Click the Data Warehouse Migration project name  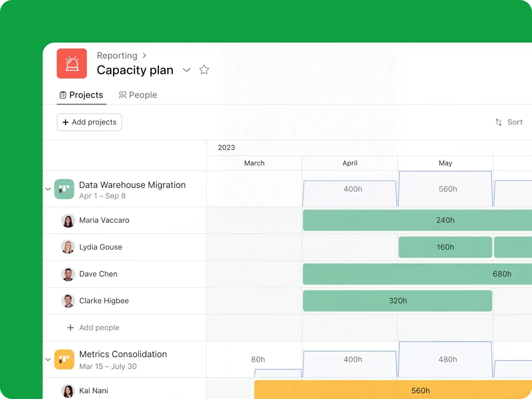(x=132, y=185)
